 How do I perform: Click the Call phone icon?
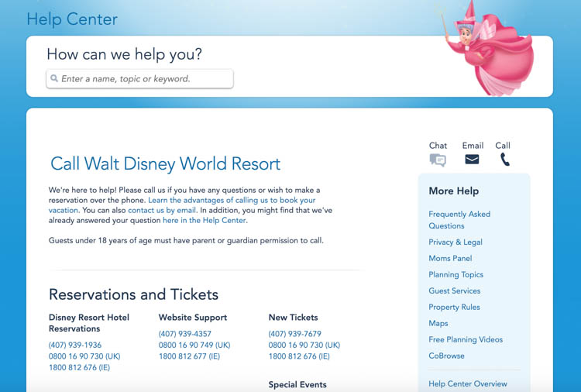point(504,160)
